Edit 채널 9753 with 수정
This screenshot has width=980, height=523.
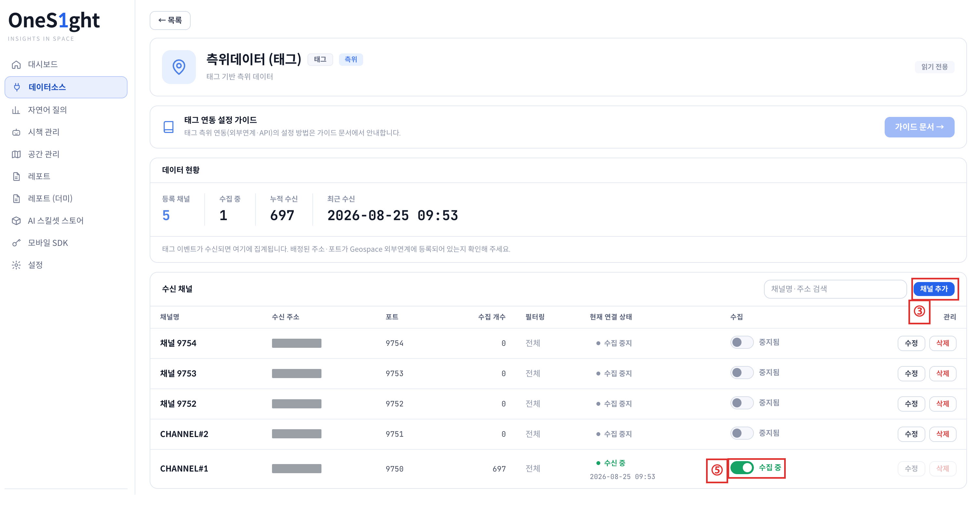tap(911, 374)
